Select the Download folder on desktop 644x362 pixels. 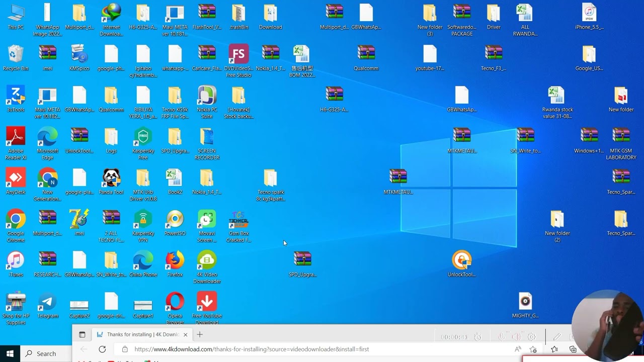point(270,17)
